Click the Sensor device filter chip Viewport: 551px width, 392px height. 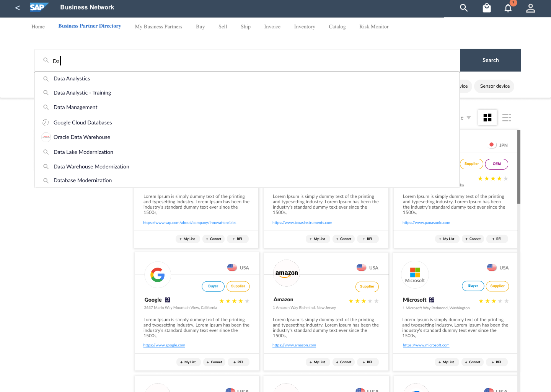494,86
